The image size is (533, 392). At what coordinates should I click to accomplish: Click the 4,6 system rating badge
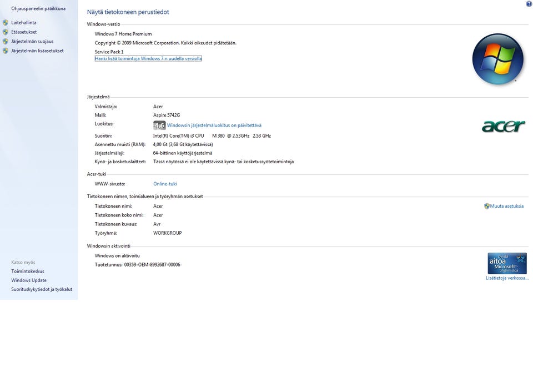pos(159,125)
